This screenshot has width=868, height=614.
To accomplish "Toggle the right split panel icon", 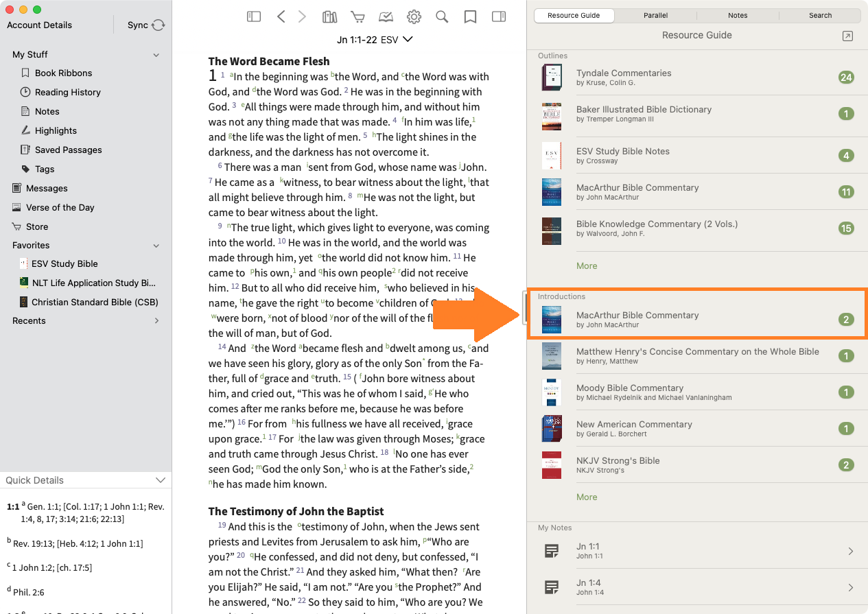I will [499, 17].
